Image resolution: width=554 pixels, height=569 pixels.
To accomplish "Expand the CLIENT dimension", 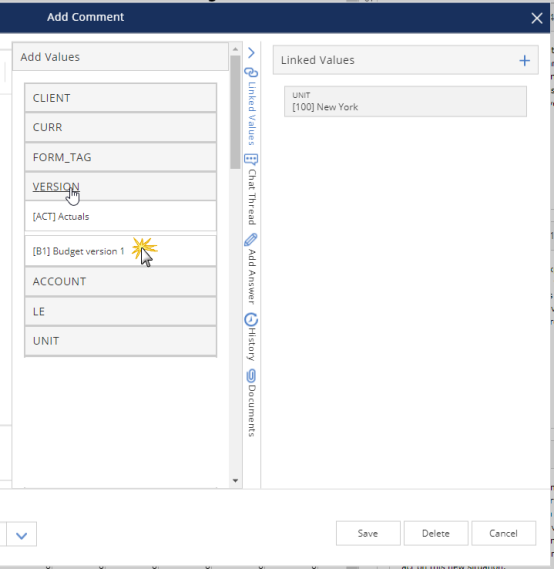I will 120,98.
